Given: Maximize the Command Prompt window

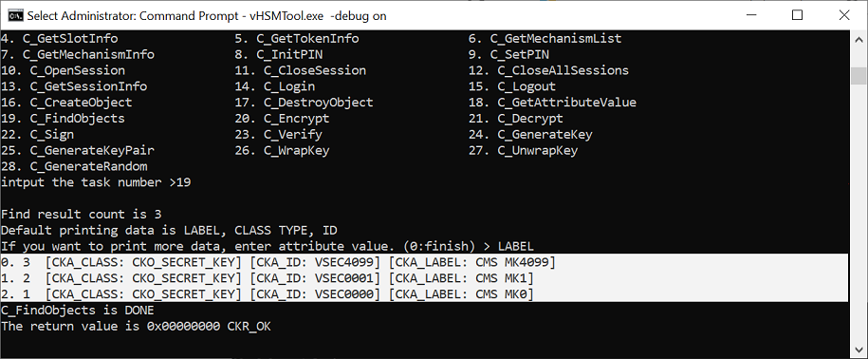Looking at the screenshot, I should pyautogui.click(x=797, y=15).
